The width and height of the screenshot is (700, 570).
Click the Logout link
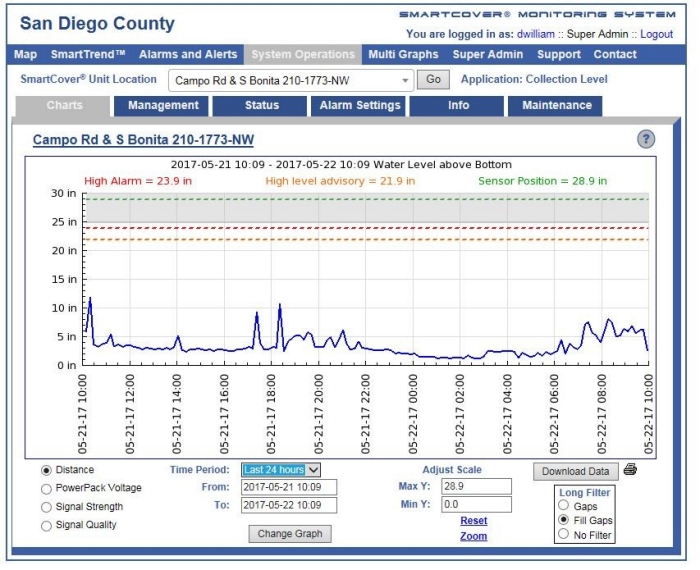pyautogui.click(x=656, y=34)
